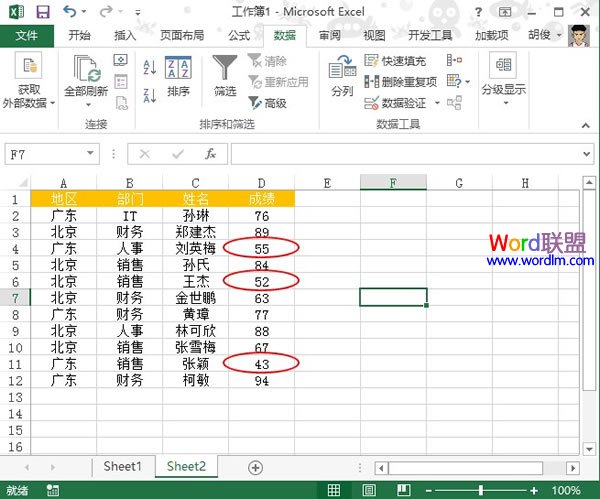Click the 成绩 header cell
This screenshot has width=600, height=499.
[261, 199]
